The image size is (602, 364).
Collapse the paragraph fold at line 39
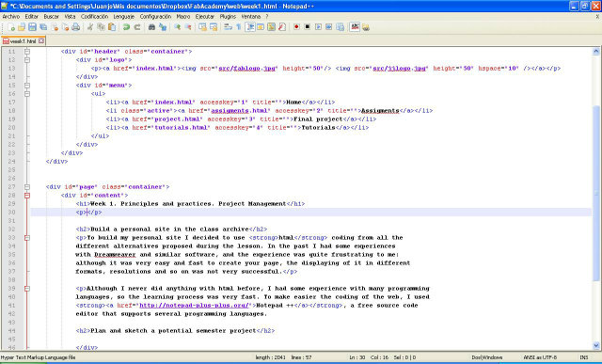[27, 289]
